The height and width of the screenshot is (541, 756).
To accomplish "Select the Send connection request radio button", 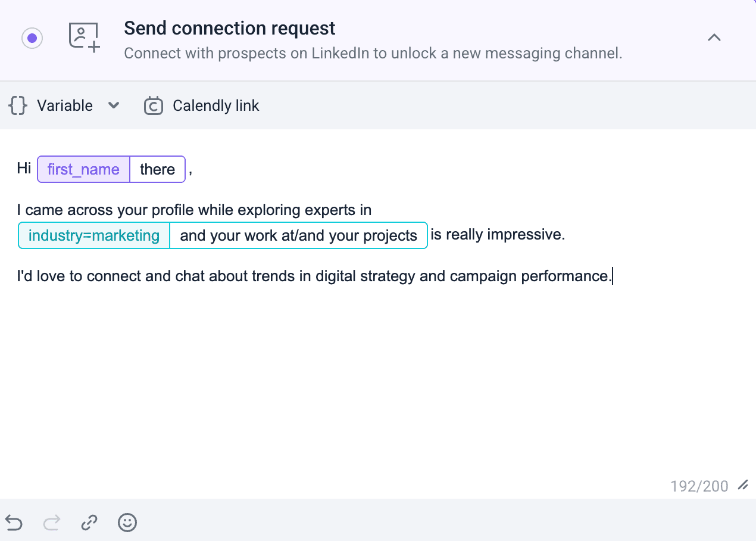I will click(32, 38).
